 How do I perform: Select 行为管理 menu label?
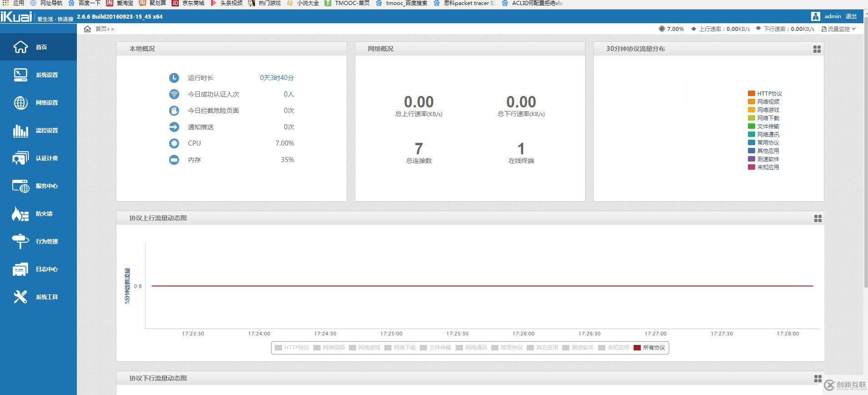47,242
